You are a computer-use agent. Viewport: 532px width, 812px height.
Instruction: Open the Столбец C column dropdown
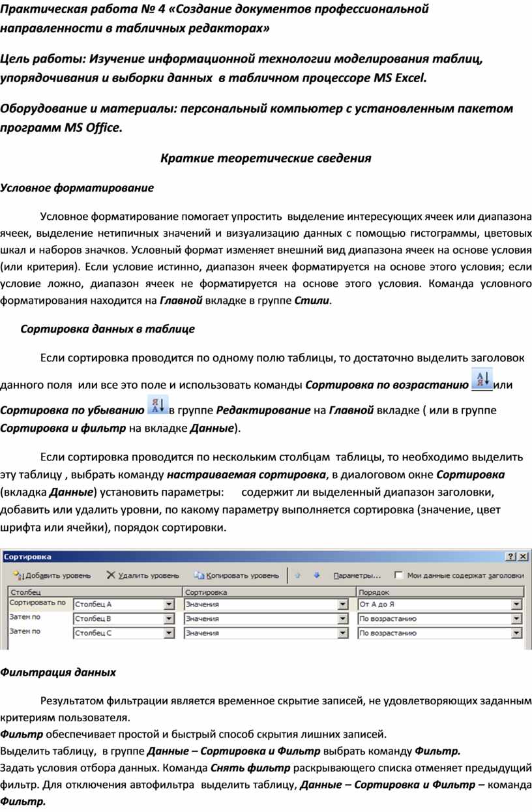tap(169, 633)
